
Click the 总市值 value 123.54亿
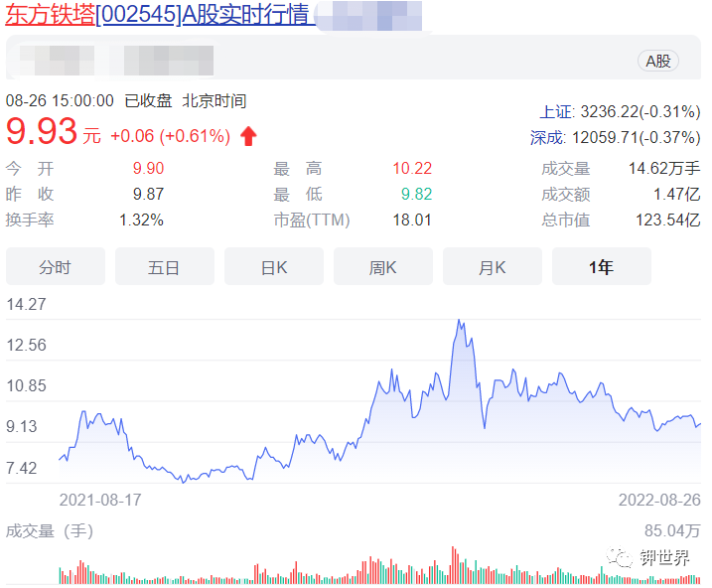(668, 220)
